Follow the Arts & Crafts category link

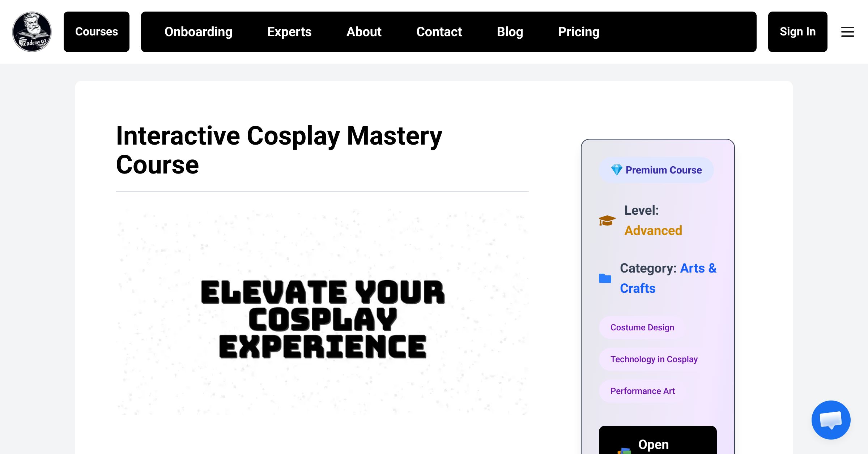pyautogui.click(x=668, y=278)
